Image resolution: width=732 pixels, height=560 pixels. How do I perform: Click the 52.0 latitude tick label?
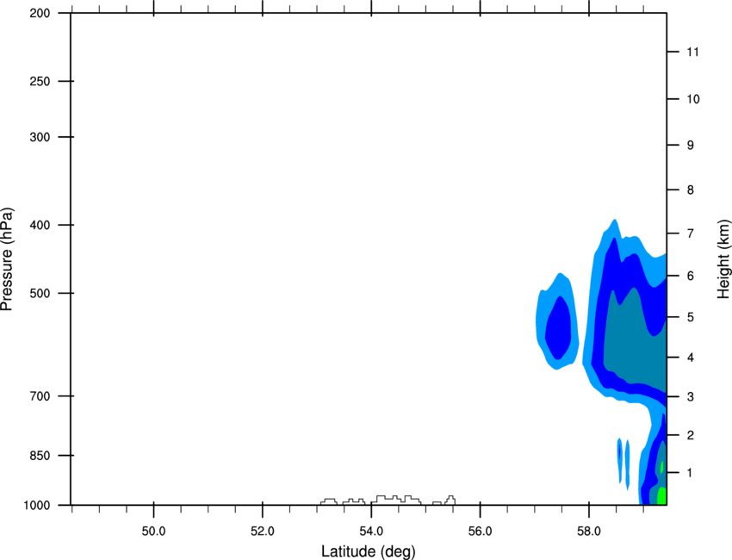point(263,532)
